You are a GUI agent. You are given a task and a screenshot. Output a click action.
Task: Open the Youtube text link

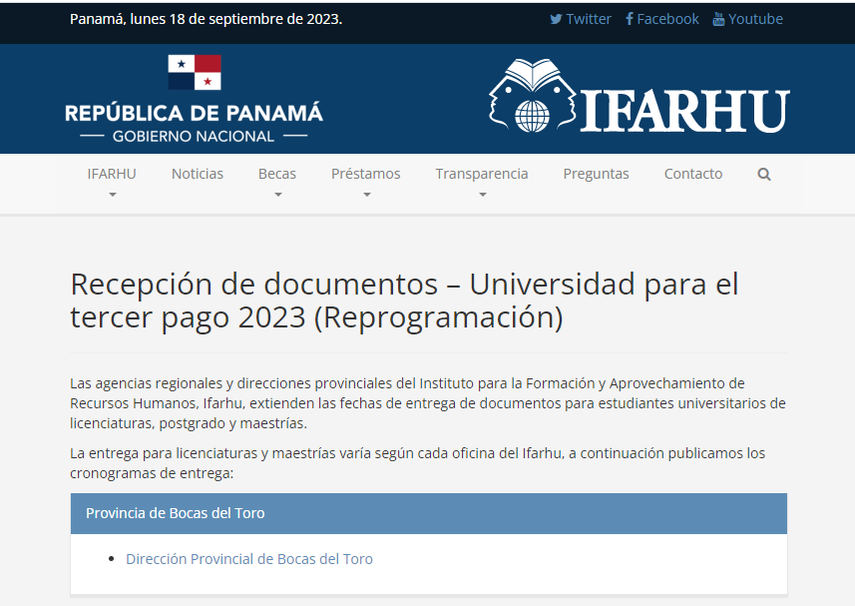pyautogui.click(x=755, y=19)
